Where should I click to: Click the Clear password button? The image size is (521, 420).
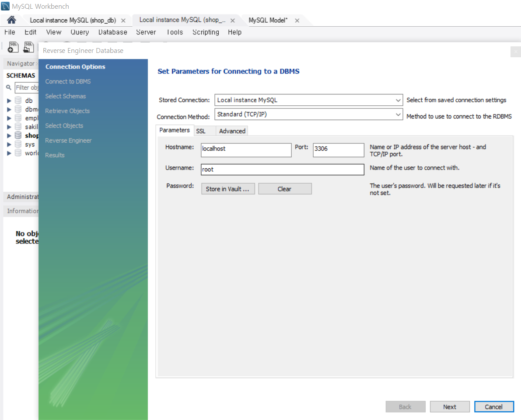[x=285, y=189]
